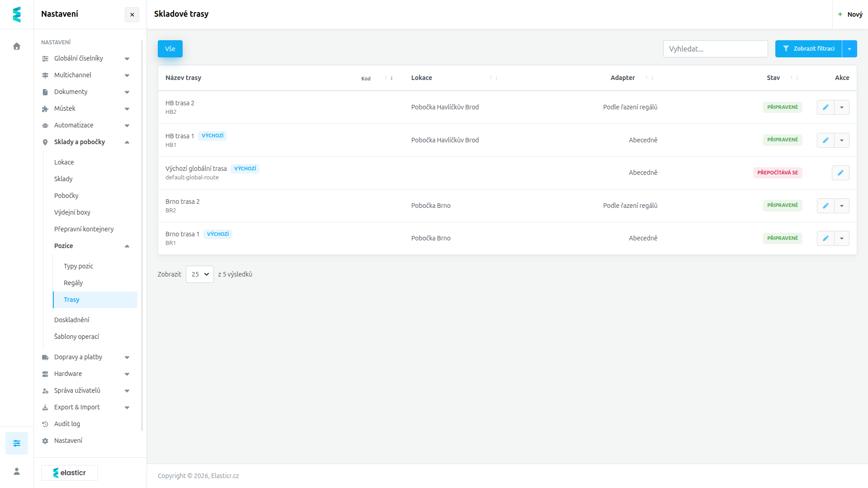
Task: Click the Nový button to add a route
Action: point(850,14)
